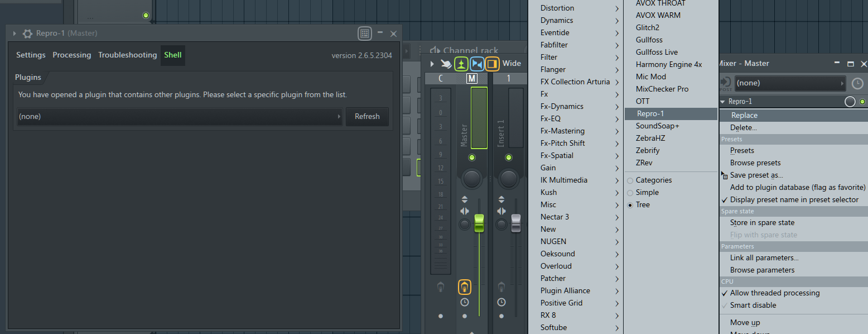Viewport: 868px width, 334px height.
Task: Choose Save preset as... in the menu
Action: (793, 175)
